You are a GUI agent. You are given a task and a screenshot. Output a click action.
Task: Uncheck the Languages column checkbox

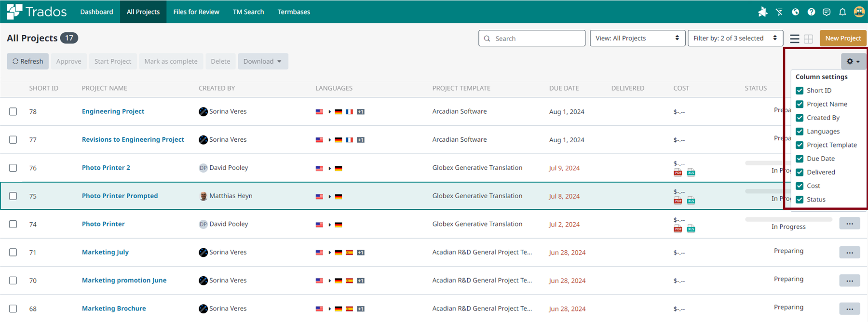[x=800, y=131]
